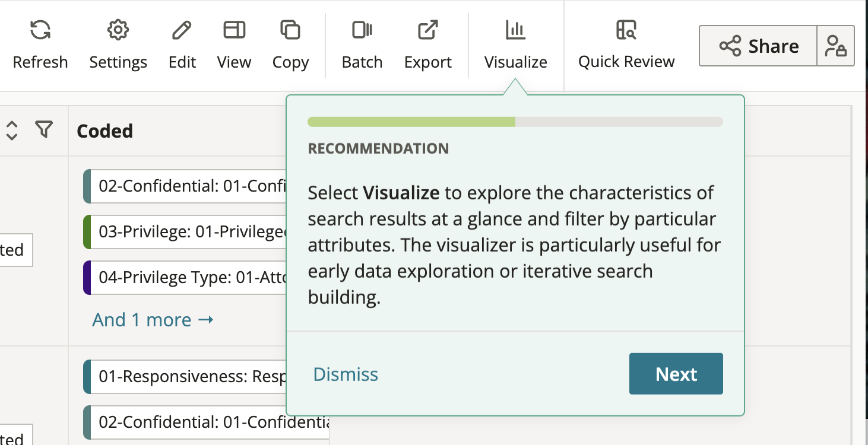Screen dimensions: 868x445
Task: Dismiss the Visualize recommendation
Action: [x=345, y=374]
